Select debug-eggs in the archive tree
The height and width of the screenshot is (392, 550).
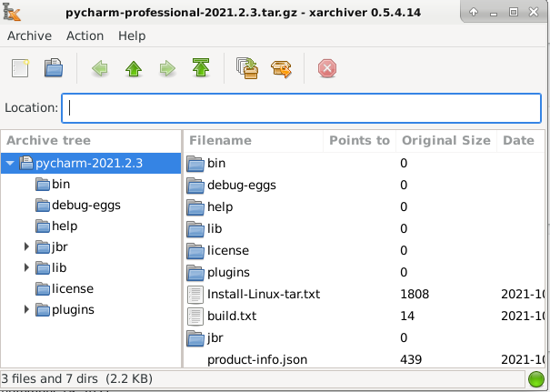(x=86, y=206)
